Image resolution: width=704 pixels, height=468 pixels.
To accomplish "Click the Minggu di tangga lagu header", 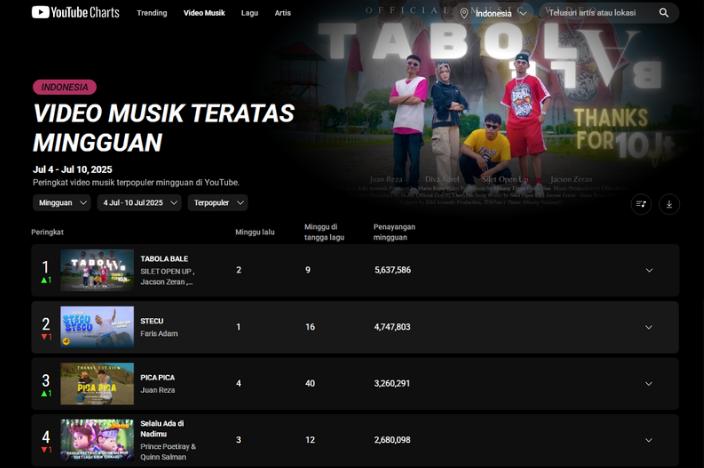I will [x=324, y=232].
